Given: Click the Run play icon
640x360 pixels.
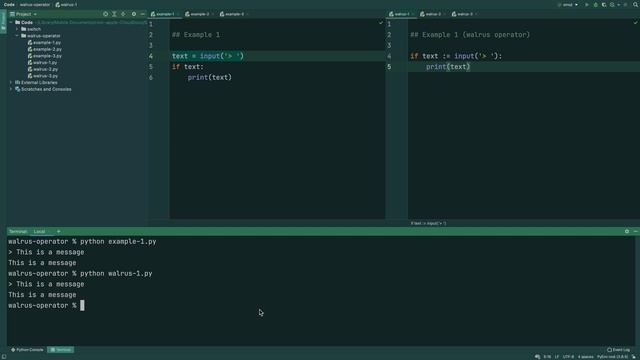Looking at the screenshot, I should point(587,4).
